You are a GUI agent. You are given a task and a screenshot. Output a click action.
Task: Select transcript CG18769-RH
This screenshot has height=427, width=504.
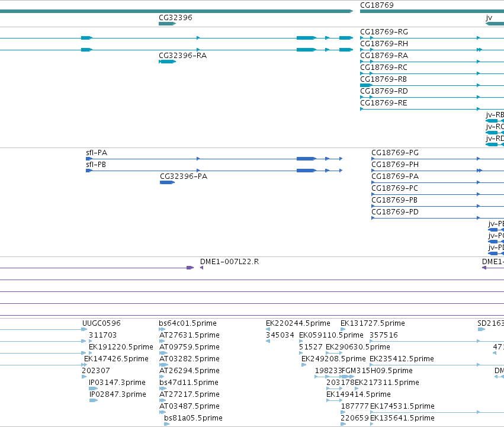coord(384,44)
